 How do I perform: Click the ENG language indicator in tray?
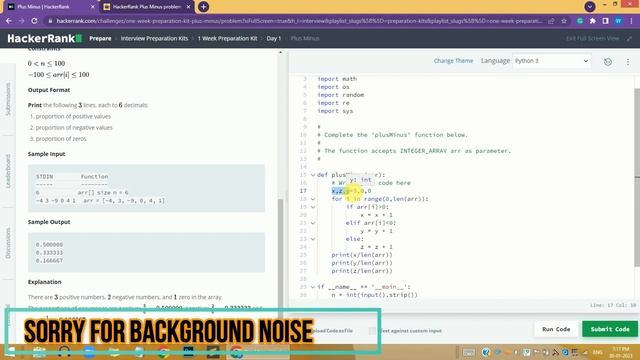click(598, 352)
